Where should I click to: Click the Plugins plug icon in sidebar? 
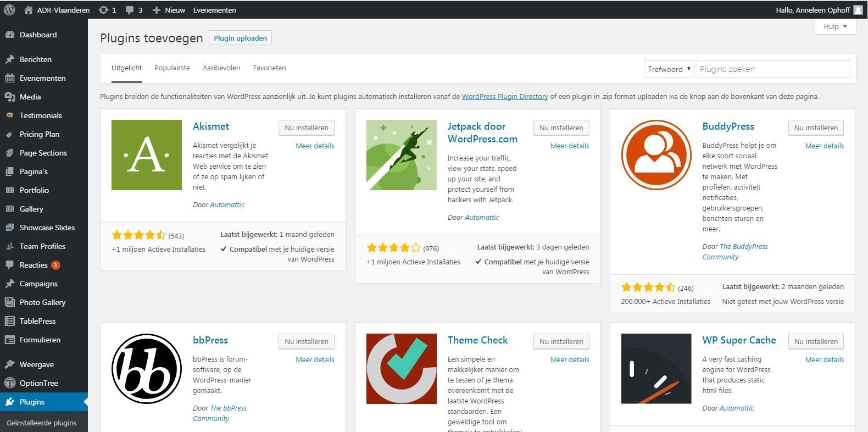tap(10, 402)
